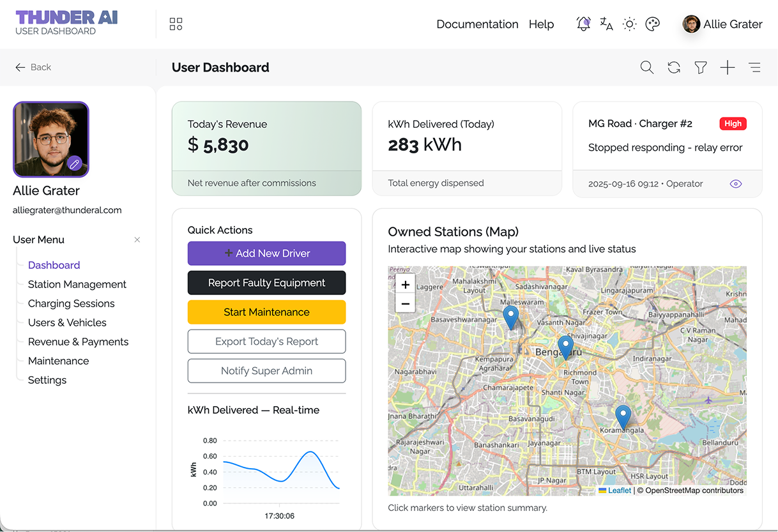This screenshot has height=532, width=778.
Task: Dismiss the User Menu with the X toggle
Action: (x=137, y=239)
